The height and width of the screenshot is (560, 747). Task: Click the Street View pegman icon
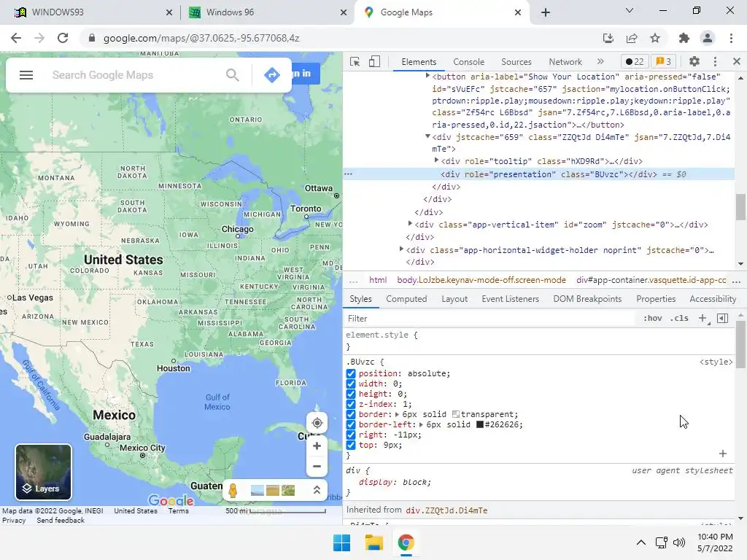click(x=233, y=491)
